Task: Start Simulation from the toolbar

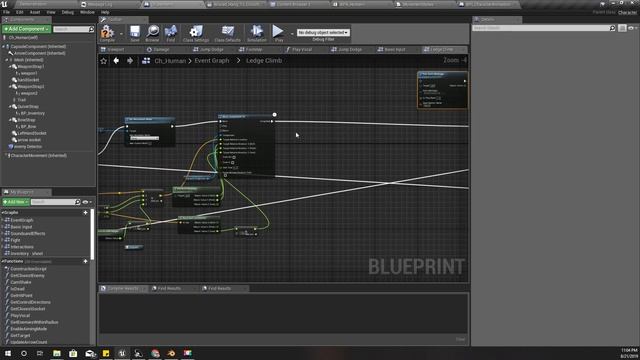Action: [x=257, y=33]
